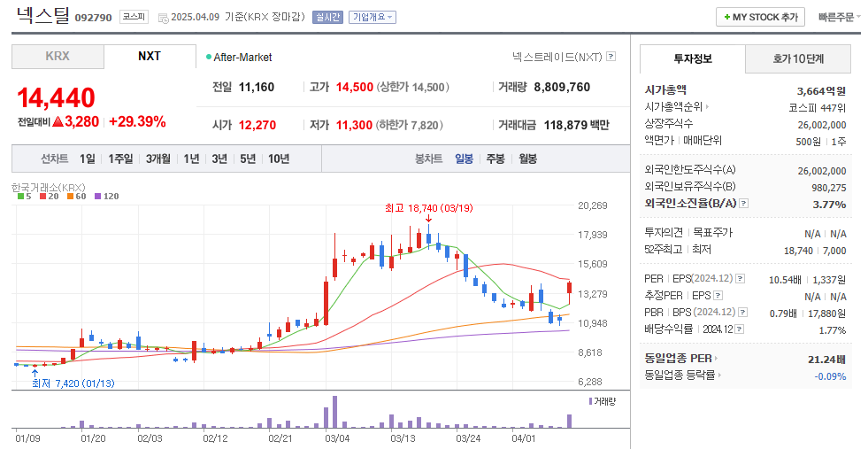Select the 월봉 candle chart
868x449 pixels.
pos(527,159)
